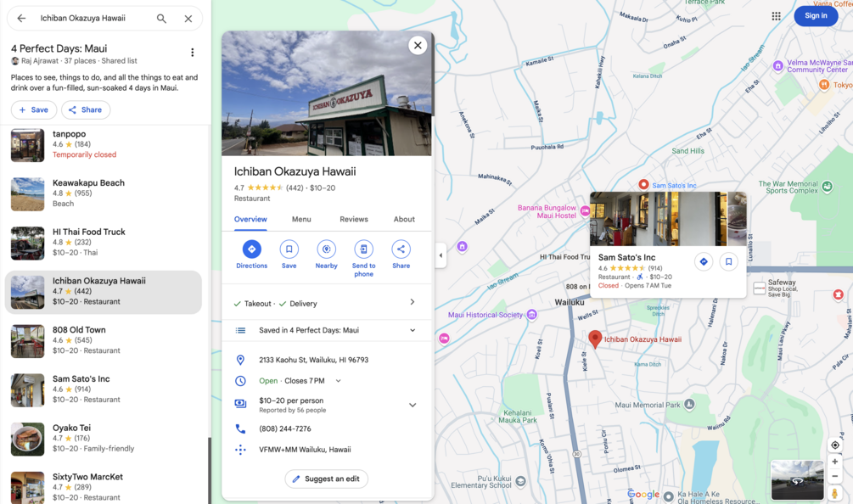The image size is (853, 504).
Task: Select Keawakapu Beach list entry
Action: [104, 193]
